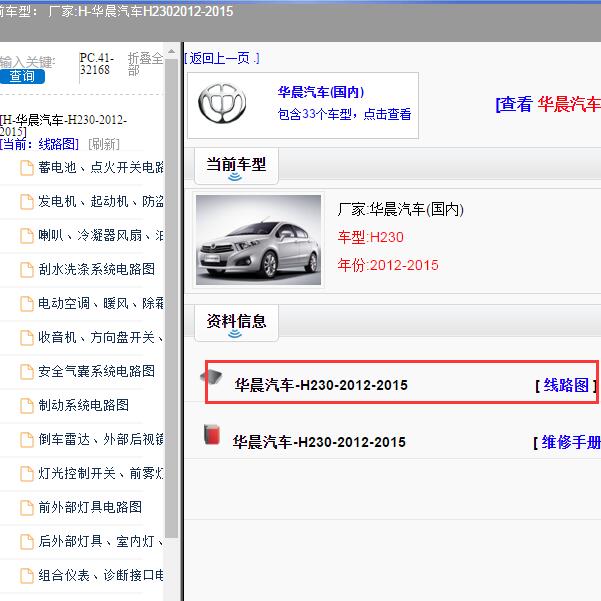The width and height of the screenshot is (601, 601).
Task: Click the 年份:2012-2015 text
Action: click(388, 265)
